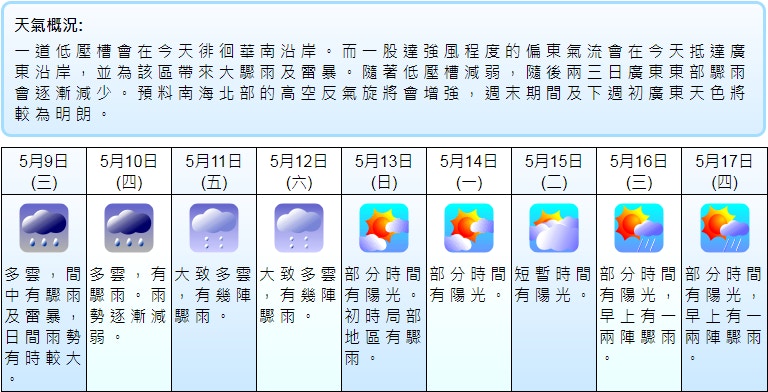768x392 pixels.
Task: Select the 5月16日 (三) date header
Action: point(639,171)
